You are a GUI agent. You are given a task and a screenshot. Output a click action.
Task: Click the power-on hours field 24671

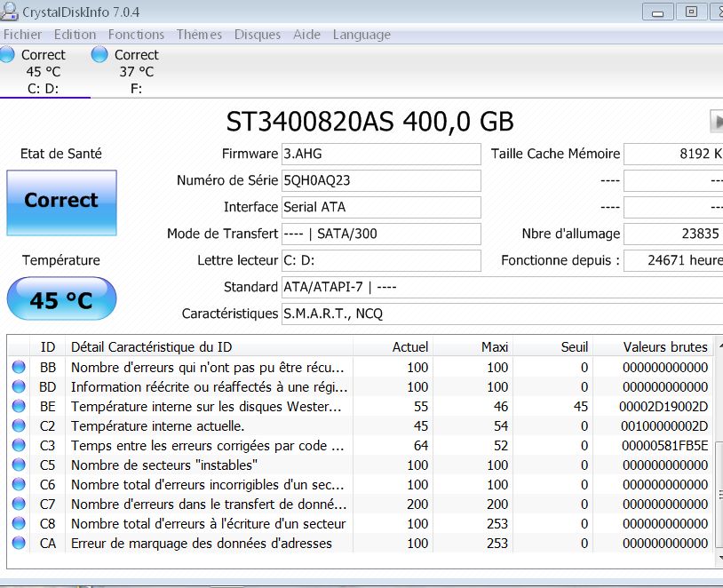coord(673,260)
